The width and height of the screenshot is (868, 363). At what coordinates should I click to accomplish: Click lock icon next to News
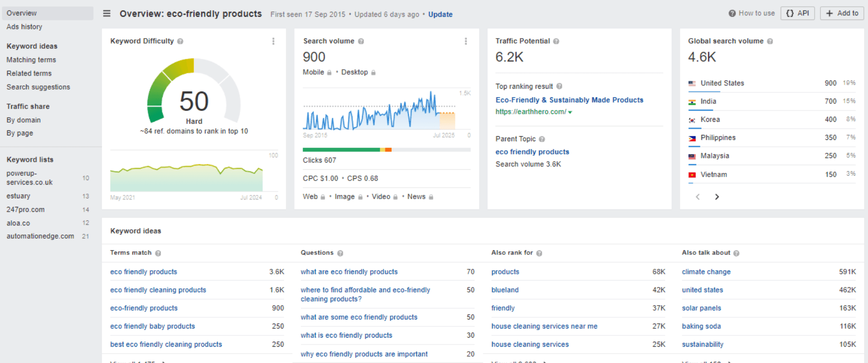tap(431, 197)
